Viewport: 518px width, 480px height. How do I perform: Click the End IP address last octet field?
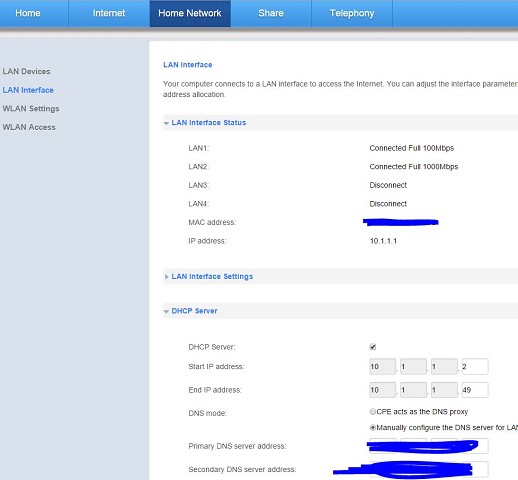click(475, 390)
